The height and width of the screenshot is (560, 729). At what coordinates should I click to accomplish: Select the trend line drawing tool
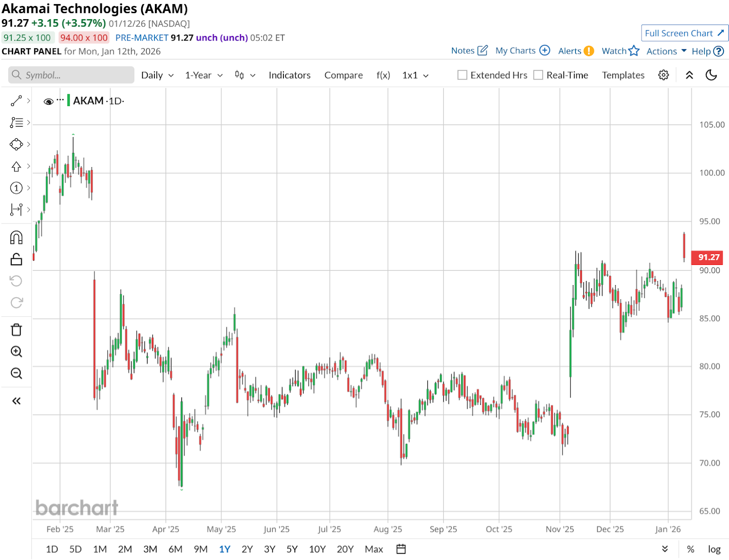pyautogui.click(x=16, y=101)
